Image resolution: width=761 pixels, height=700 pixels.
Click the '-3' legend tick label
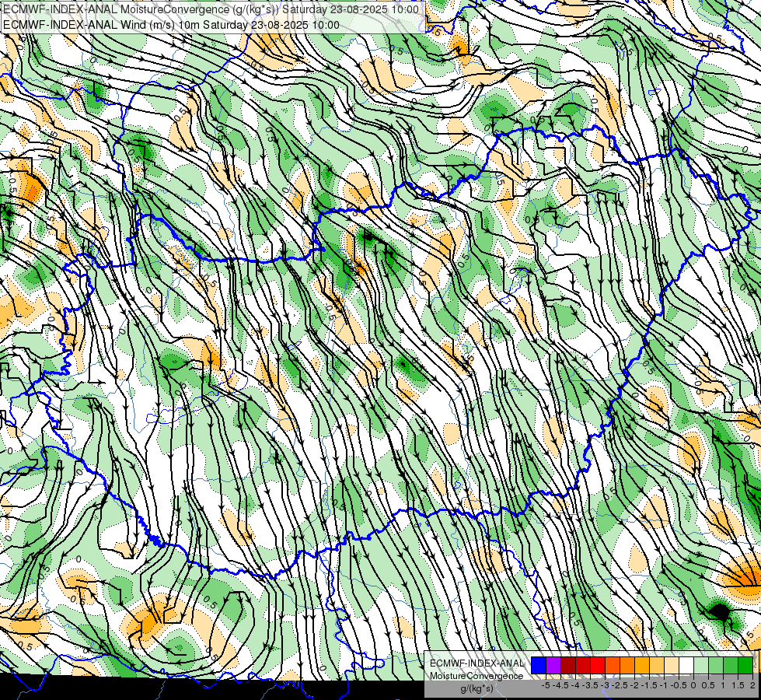(606, 685)
